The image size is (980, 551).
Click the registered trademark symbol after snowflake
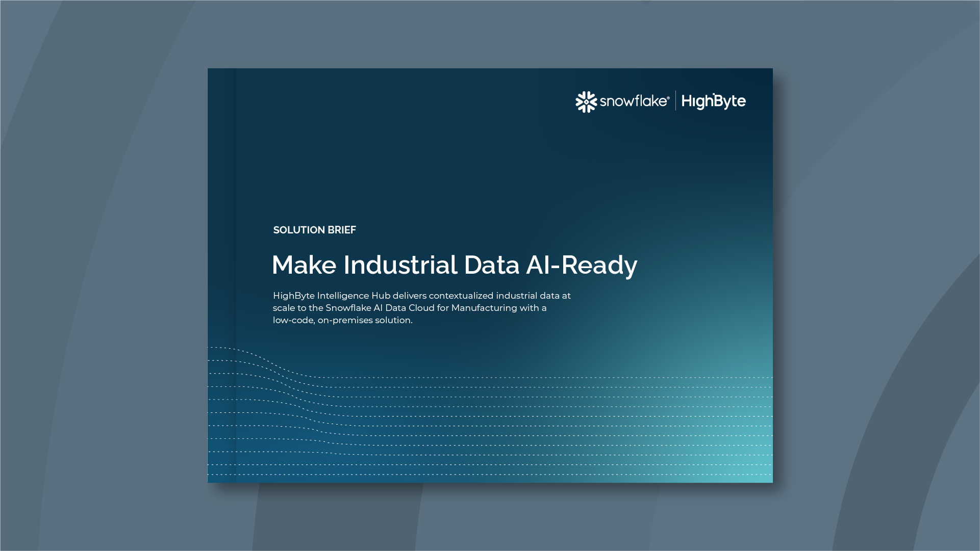[x=669, y=98]
